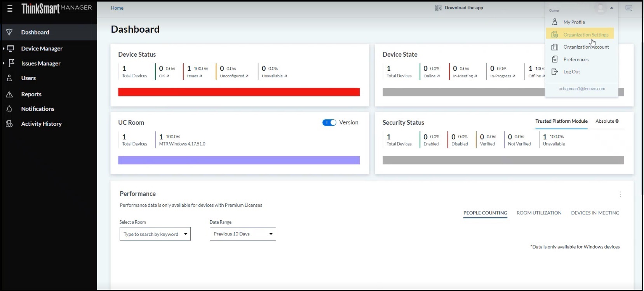Click the QR code icon

[x=438, y=8]
